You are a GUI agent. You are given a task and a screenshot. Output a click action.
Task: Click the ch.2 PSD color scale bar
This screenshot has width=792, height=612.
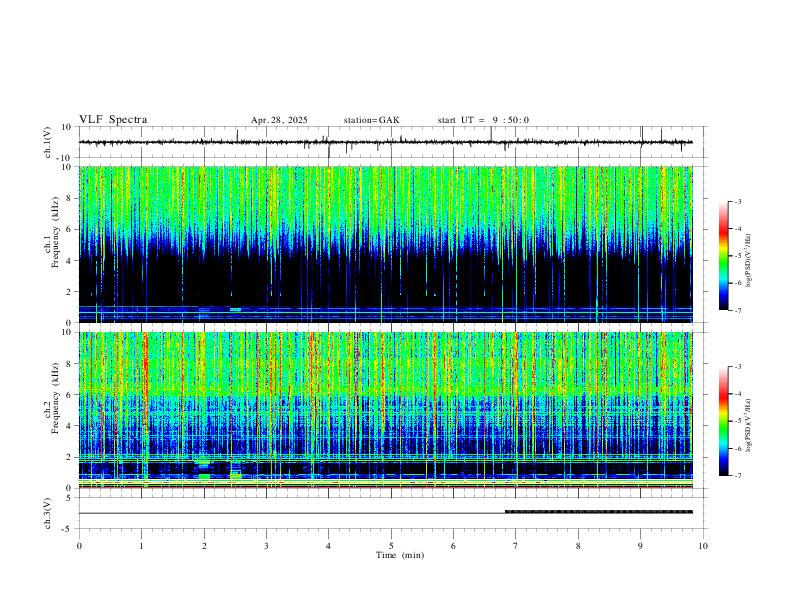point(723,421)
